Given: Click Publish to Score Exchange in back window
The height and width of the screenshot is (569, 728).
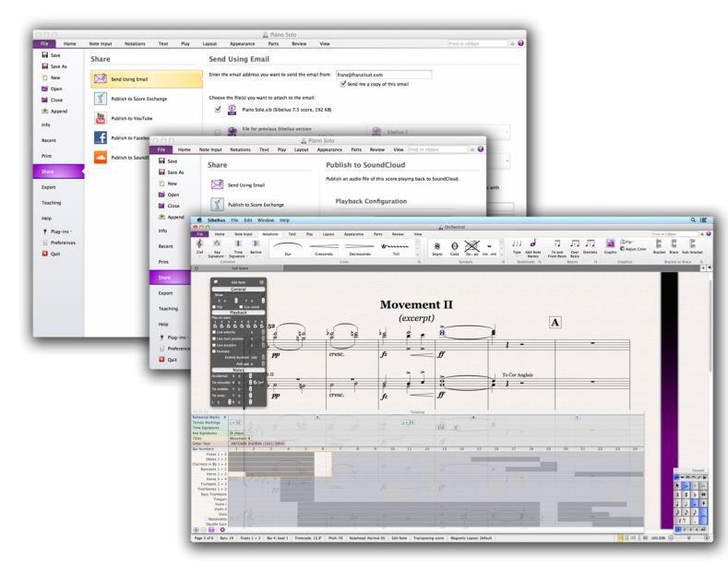Looking at the screenshot, I should pyautogui.click(x=138, y=99).
